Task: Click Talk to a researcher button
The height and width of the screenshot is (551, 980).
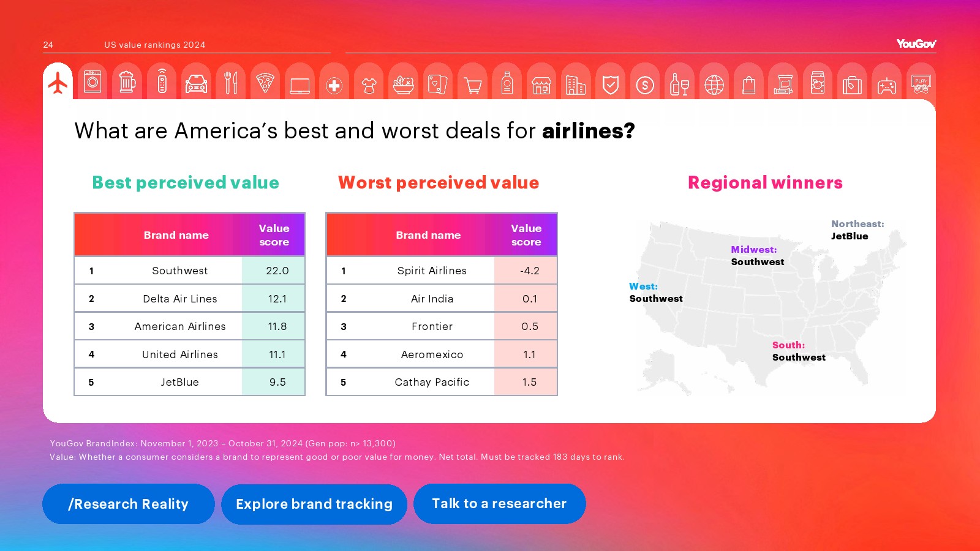Action: (499, 503)
